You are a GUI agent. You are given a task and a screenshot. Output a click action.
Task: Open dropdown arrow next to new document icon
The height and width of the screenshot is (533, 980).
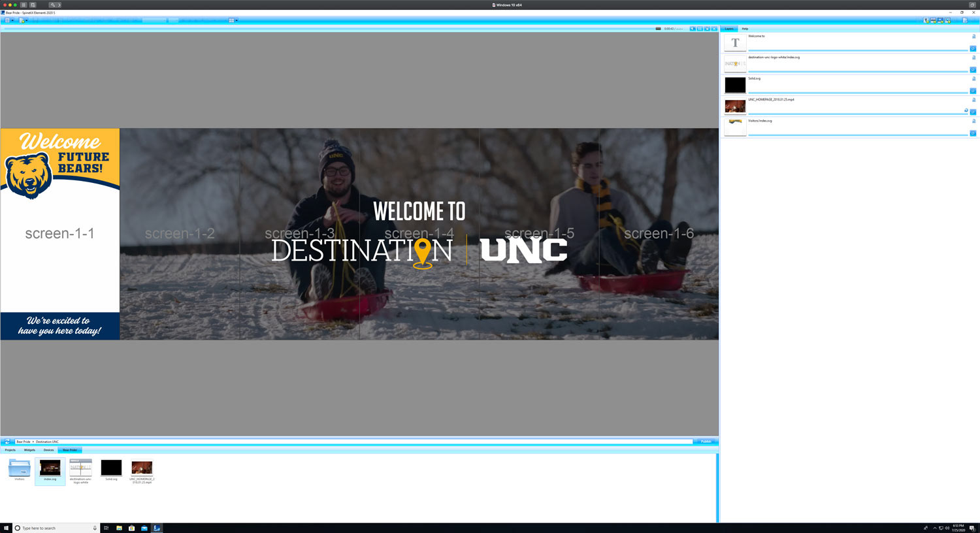click(26, 20)
